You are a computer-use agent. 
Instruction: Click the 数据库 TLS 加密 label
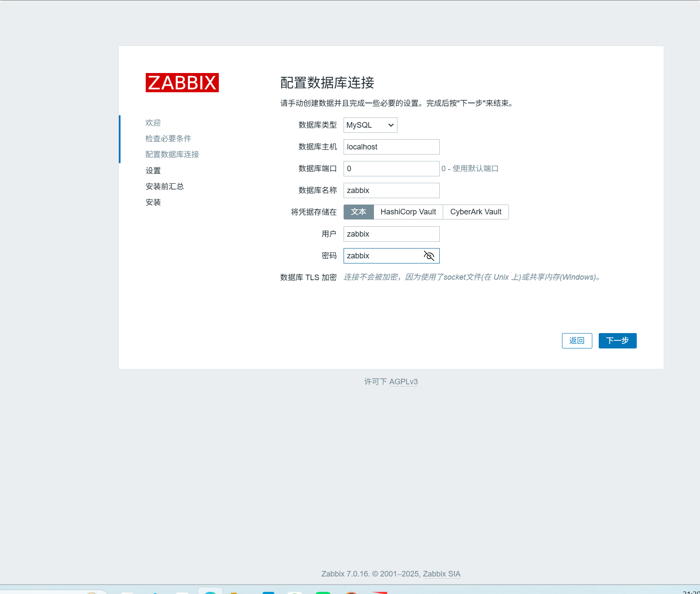point(309,278)
